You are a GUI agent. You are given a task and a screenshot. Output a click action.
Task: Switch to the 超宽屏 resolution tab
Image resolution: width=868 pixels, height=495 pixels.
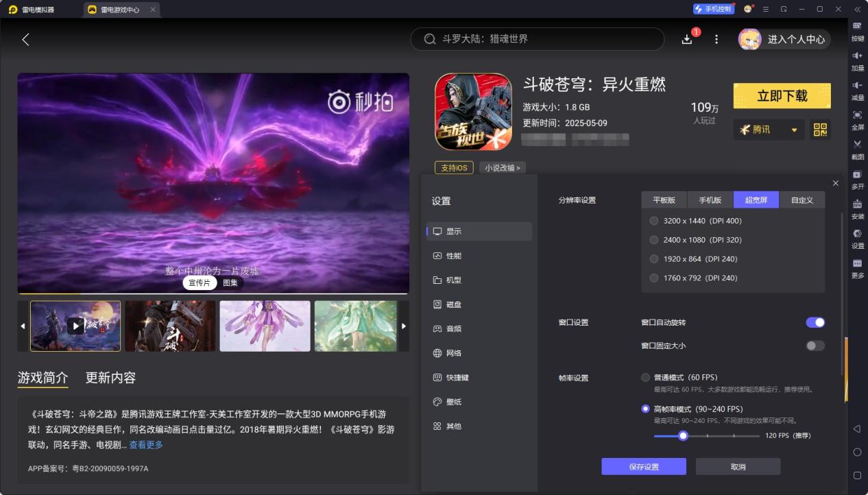[756, 200]
